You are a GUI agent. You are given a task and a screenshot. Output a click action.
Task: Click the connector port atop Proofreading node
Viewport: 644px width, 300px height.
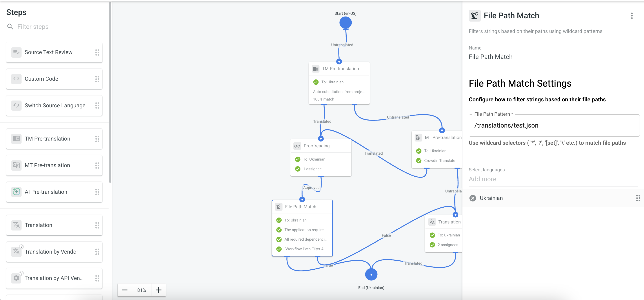pos(321,139)
